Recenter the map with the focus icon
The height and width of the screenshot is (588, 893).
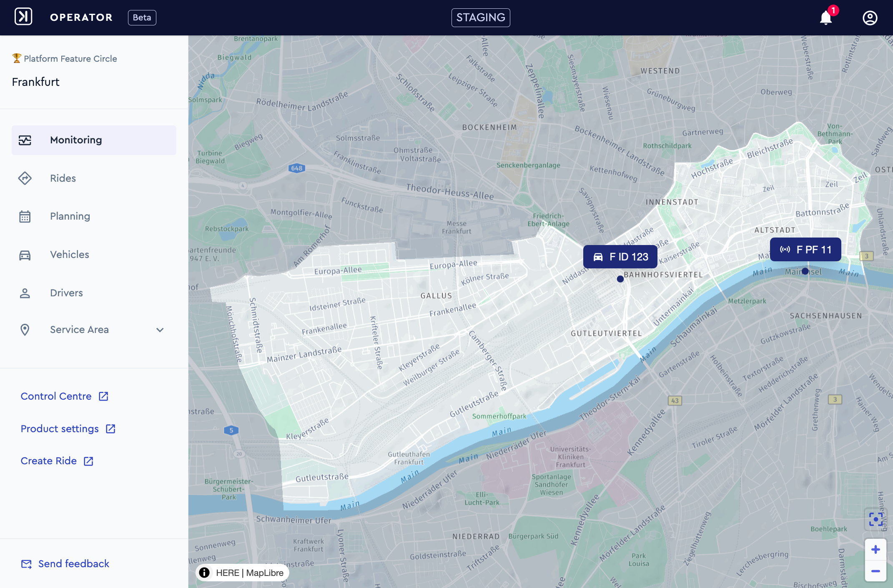point(875,519)
